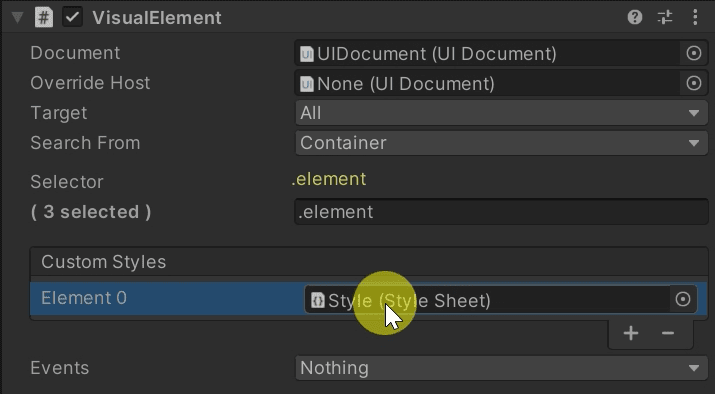Click the Search From property label
The image size is (715, 394).
85,143
